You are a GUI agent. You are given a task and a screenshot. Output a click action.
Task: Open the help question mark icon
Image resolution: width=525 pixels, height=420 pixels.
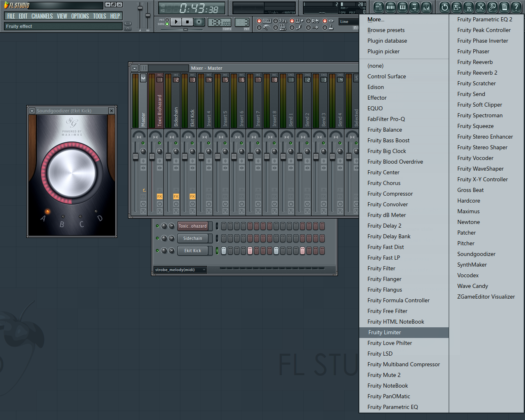tap(516, 7)
